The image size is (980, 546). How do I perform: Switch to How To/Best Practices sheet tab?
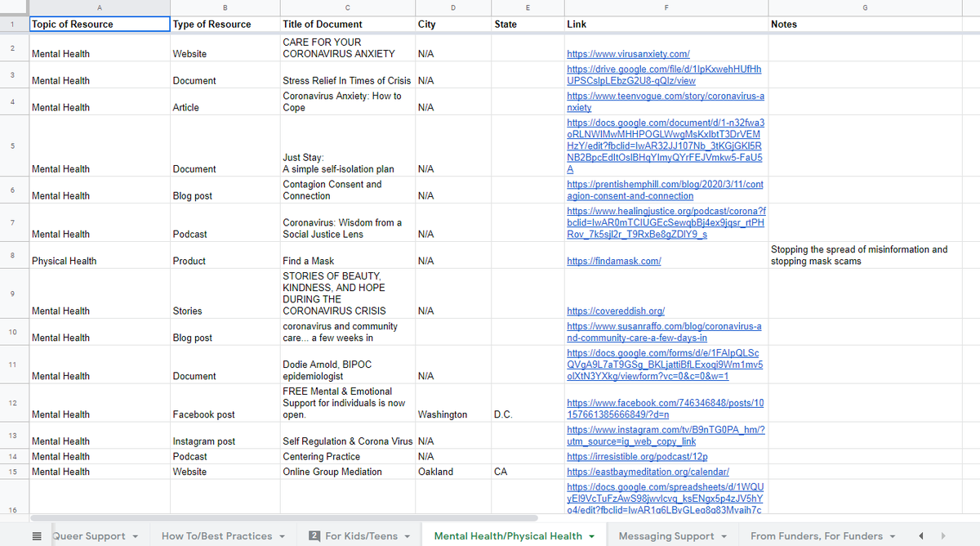tap(217, 536)
